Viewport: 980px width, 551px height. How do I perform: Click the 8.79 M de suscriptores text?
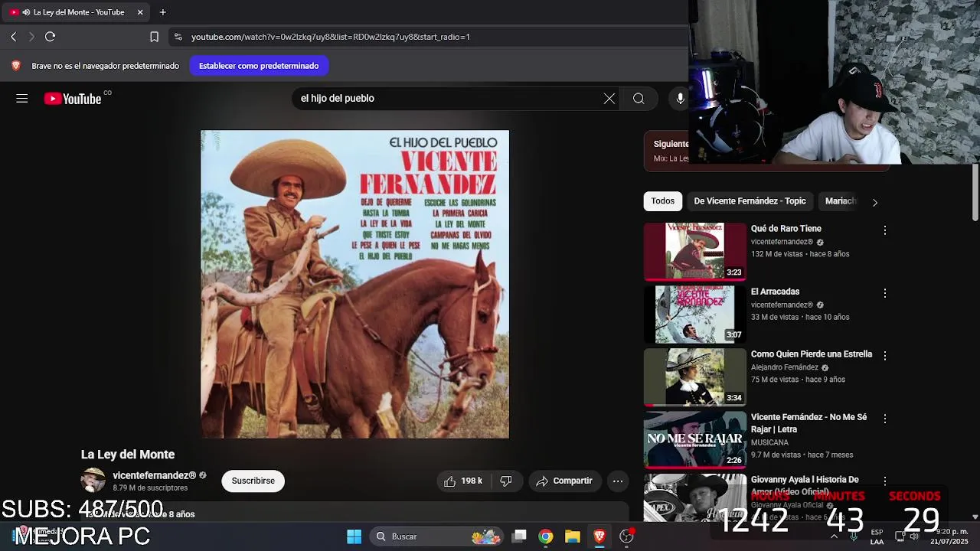click(x=150, y=488)
